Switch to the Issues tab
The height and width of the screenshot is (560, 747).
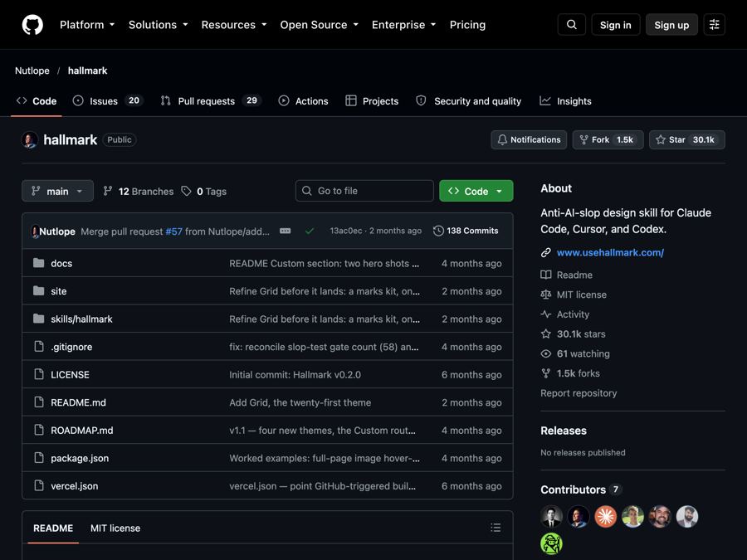(x=108, y=101)
